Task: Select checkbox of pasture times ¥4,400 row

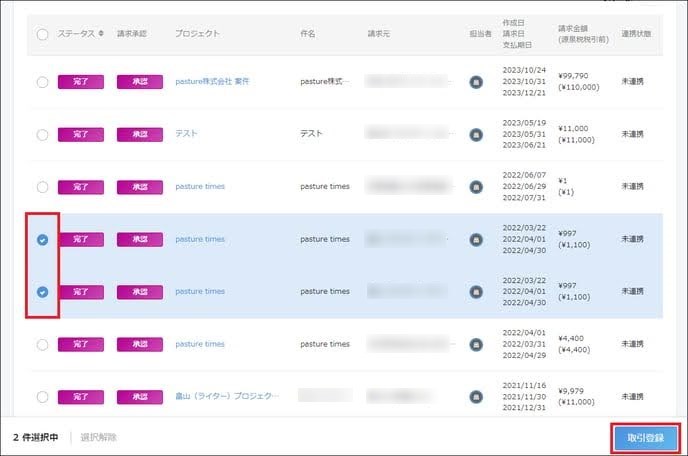Action: click(x=43, y=345)
